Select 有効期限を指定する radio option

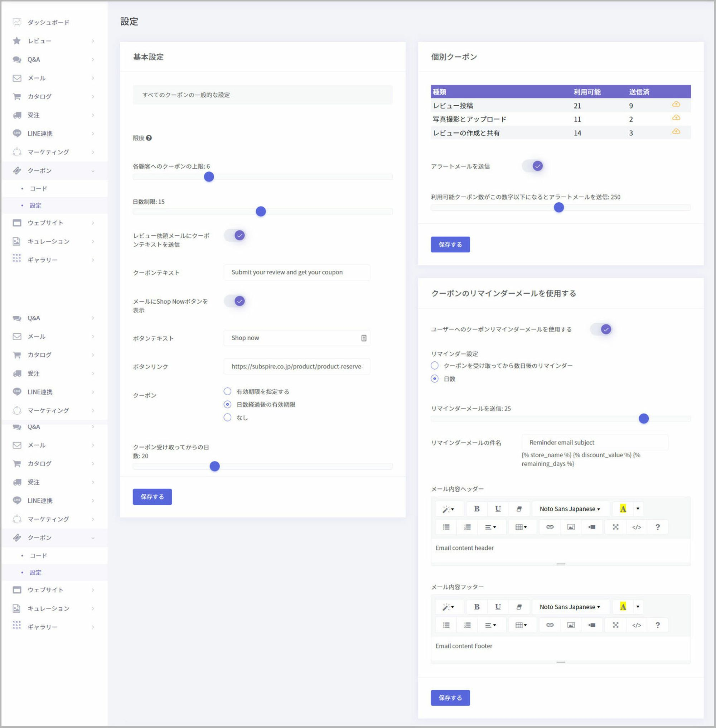click(x=228, y=391)
